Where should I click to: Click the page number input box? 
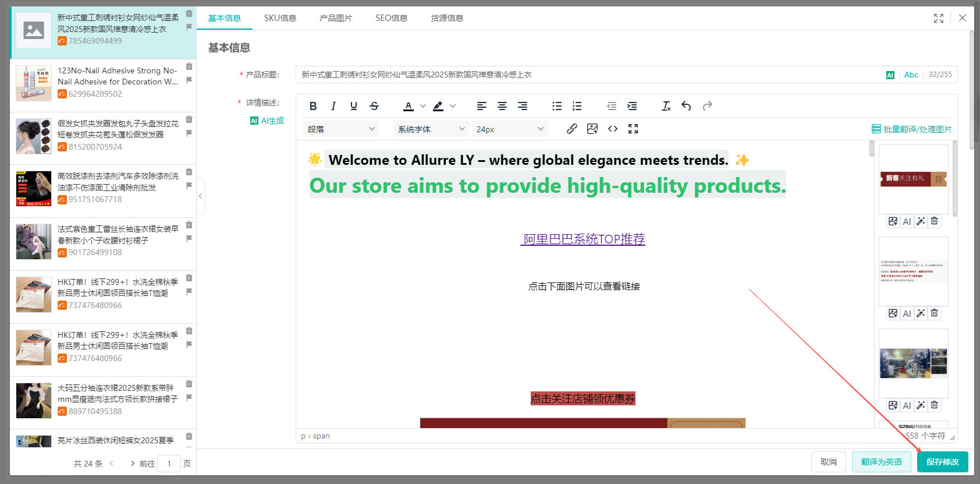[169, 464]
